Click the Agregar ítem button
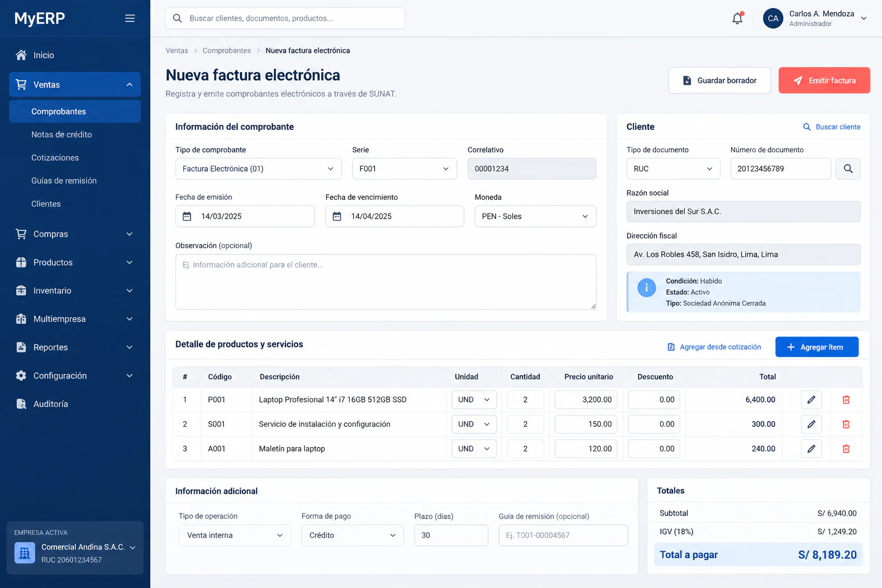Screen dimensions: 882x588 [817, 347]
